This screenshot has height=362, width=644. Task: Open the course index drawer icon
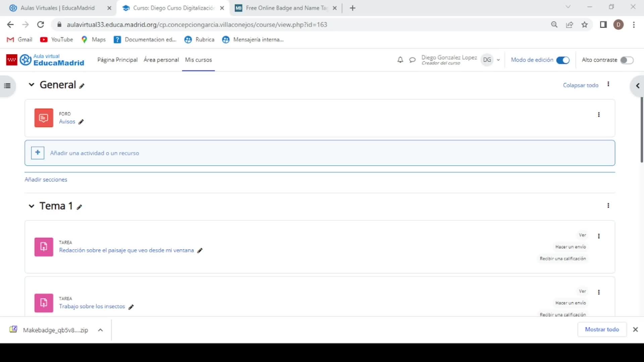coord(7,86)
